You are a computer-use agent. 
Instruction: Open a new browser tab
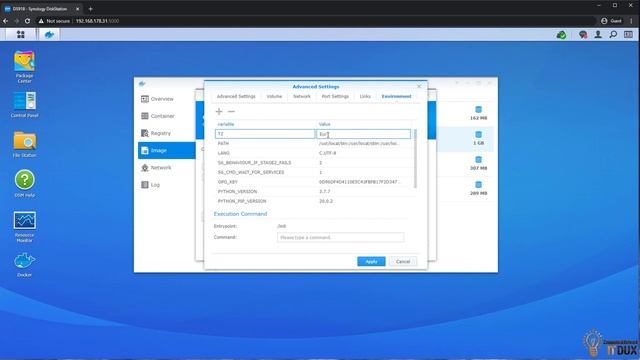(x=91, y=9)
